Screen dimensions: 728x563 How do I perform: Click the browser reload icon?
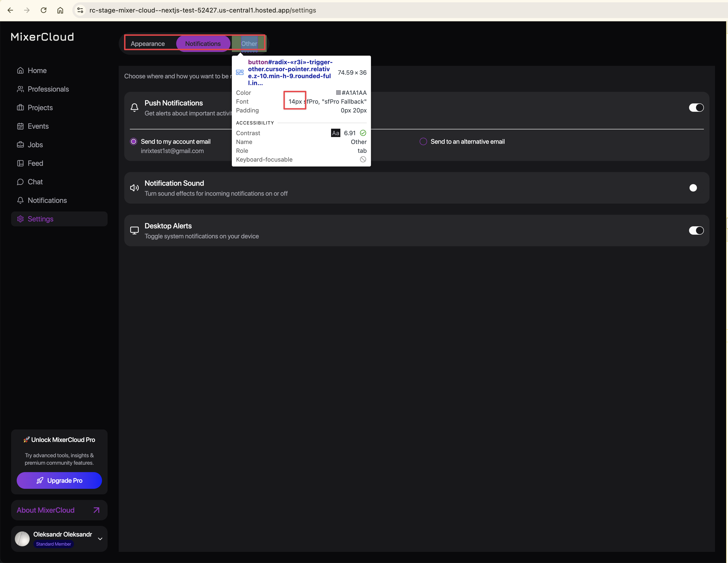pos(44,10)
